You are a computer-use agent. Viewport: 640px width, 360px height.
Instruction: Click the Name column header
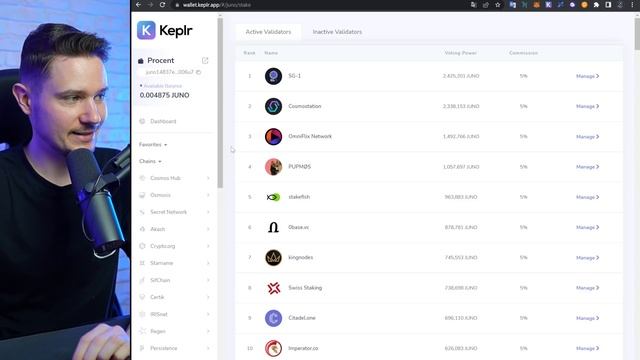tap(271, 53)
